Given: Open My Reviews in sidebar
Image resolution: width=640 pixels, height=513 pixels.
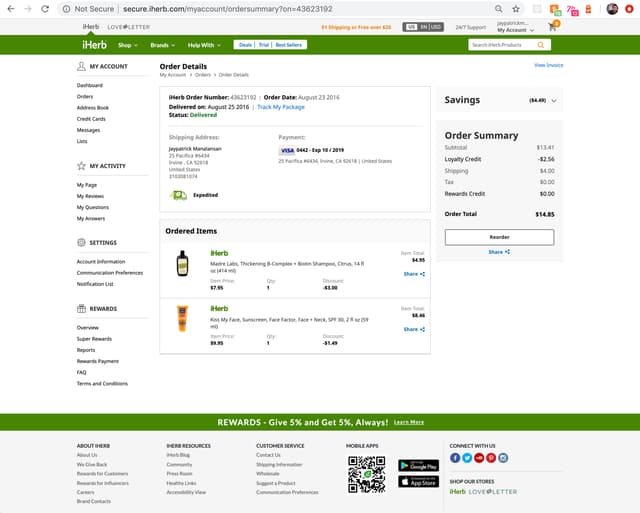Looking at the screenshot, I should coord(90,196).
